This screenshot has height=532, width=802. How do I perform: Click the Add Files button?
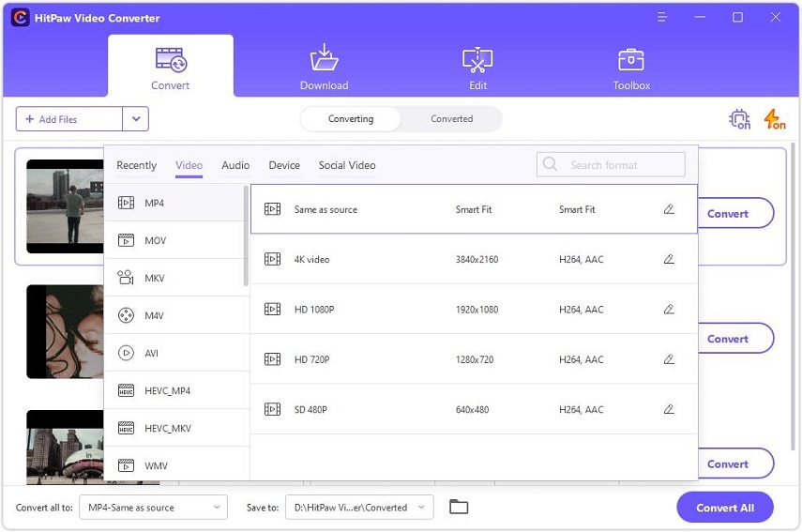point(68,119)
